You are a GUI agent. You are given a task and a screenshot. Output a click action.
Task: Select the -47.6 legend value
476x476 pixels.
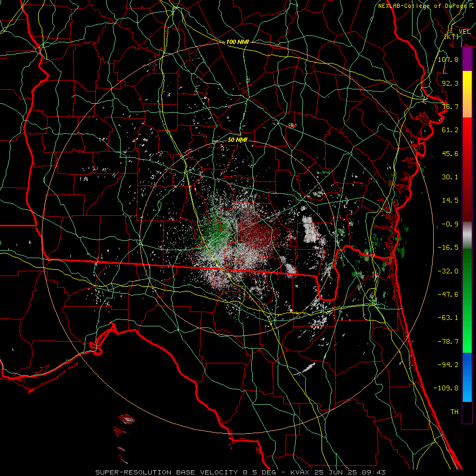[x=448, y=295]
